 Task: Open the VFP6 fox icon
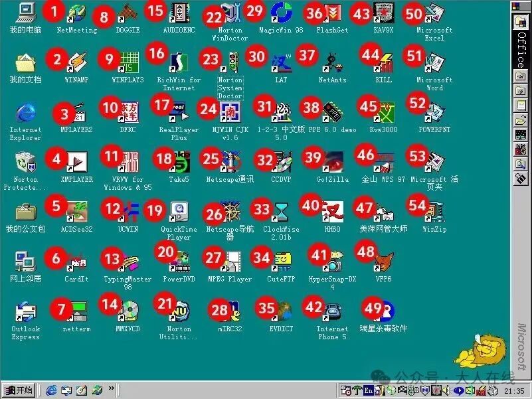pyautogui.click(x=383, y=262)
